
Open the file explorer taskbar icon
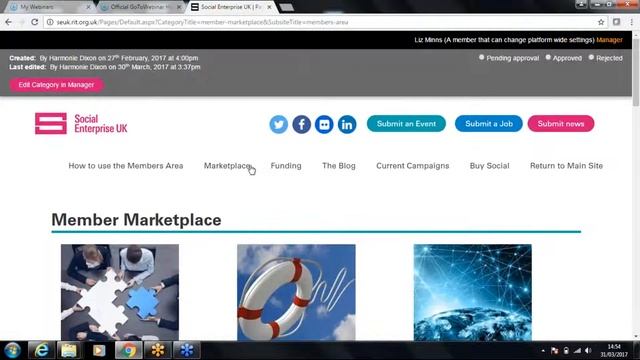coord(69,350)
